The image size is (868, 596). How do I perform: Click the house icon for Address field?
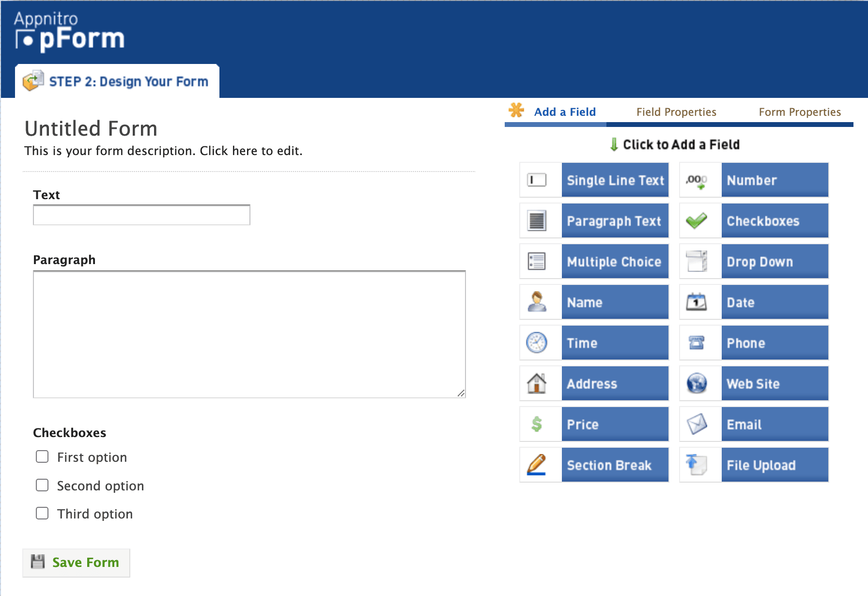[537, 383]
